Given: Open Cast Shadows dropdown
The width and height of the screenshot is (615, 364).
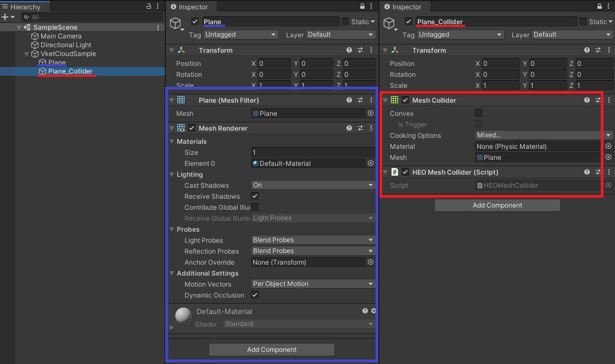Looking at the screenshot, I should point(313,185).
